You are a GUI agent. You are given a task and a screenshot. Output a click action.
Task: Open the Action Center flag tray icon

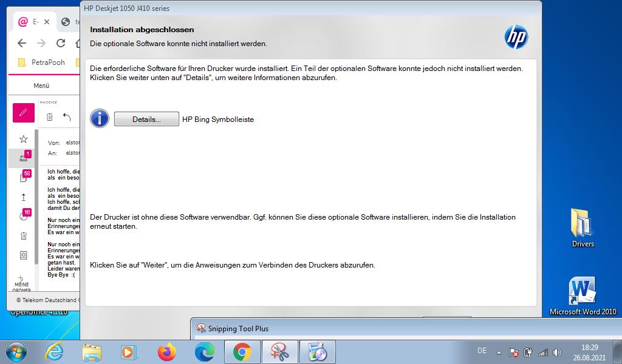coord(514,352)
